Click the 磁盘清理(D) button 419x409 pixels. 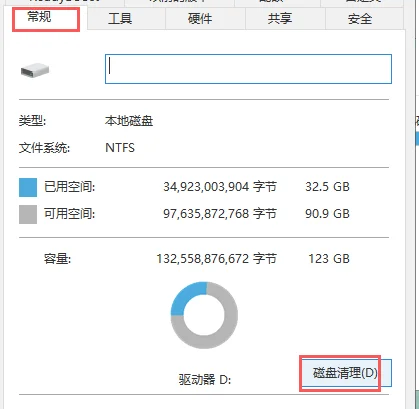[x=345, y=373]
